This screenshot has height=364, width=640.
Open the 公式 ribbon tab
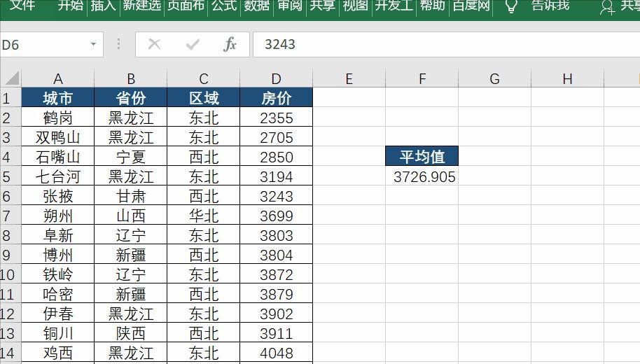[224, 6]
